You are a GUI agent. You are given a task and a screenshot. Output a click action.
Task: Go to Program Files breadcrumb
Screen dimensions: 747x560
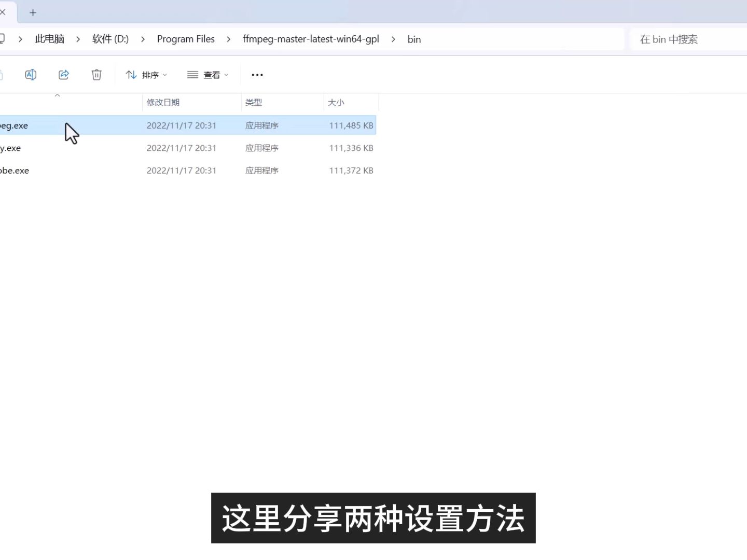point(186,39)
